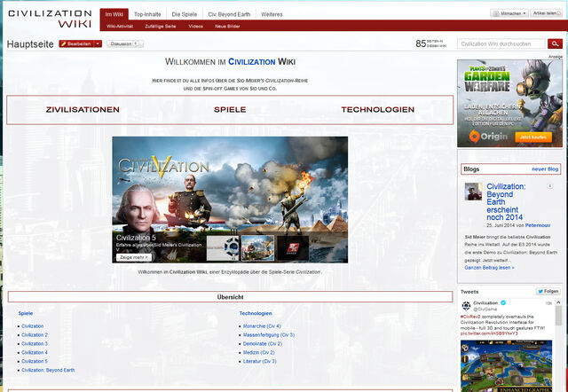Focus the Civilization Wiki search field
Screen dimensions: 568x392
(x=501, y=43)
